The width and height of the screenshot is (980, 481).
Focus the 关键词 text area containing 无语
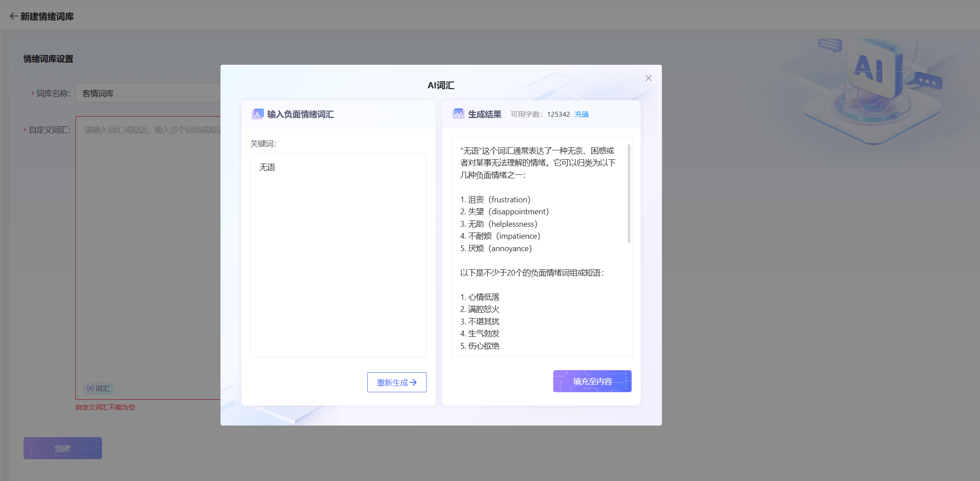coord(338,255)
